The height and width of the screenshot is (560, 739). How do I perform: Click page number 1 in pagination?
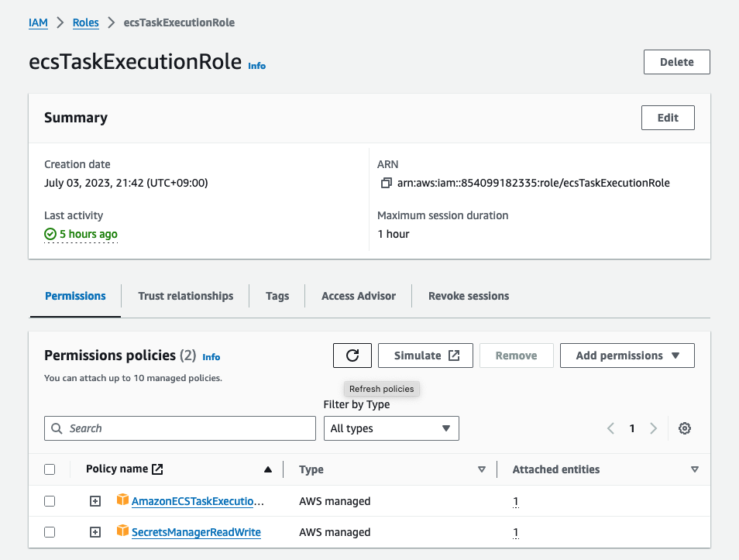point(632,428)
